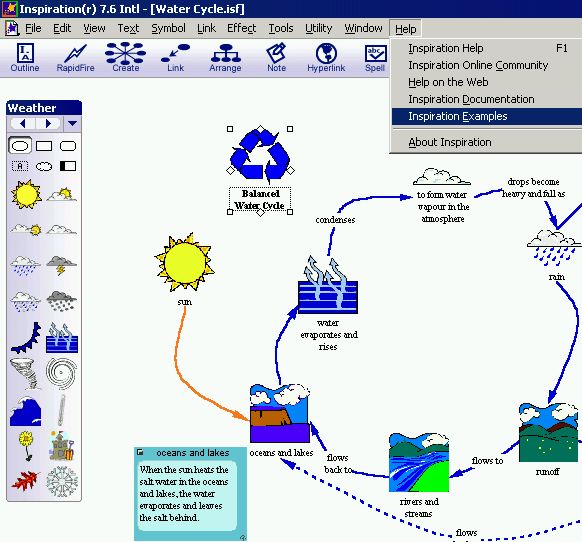The image size is (582, 542).
Task: Choose About Inspiration from Help menu
Action: pos(450,142)
